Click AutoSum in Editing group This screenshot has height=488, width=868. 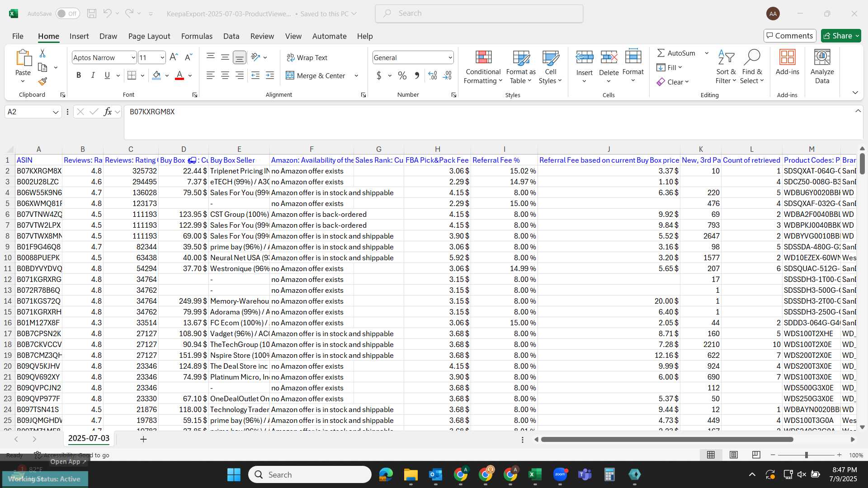676,53
